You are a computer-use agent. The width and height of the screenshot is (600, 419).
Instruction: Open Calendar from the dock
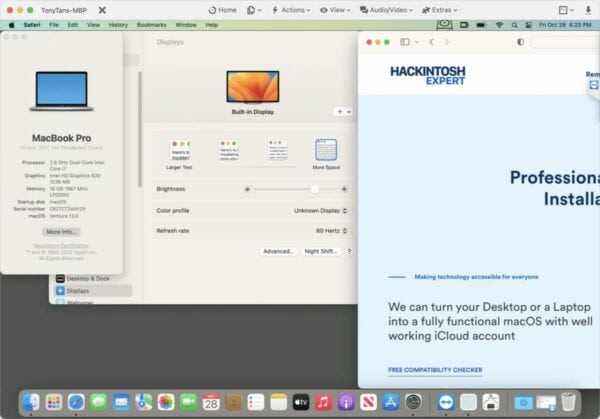click(x=211, y=402)
